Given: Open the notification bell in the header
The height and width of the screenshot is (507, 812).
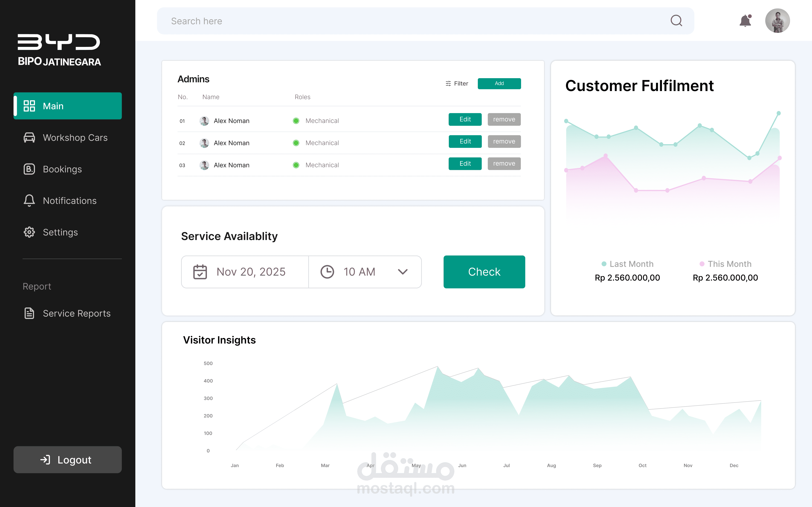Looking at the screenshot, I should [745, 21].
